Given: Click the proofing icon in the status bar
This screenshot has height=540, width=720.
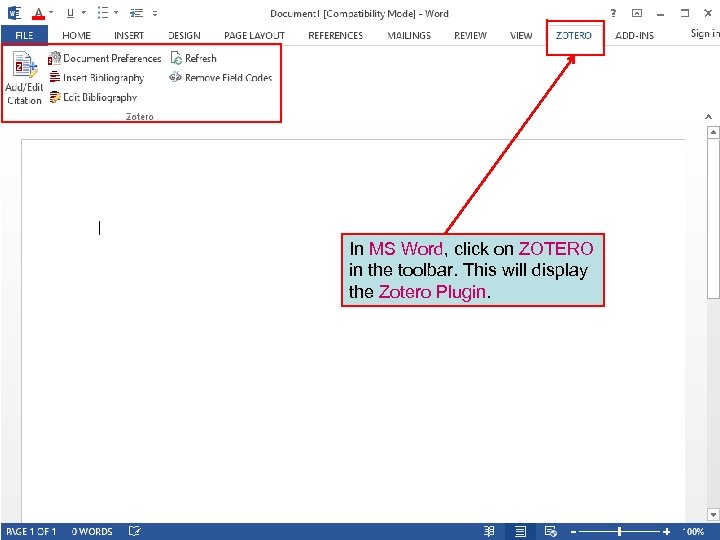Looking at the screenshot, I should click(x=135, y=531).
